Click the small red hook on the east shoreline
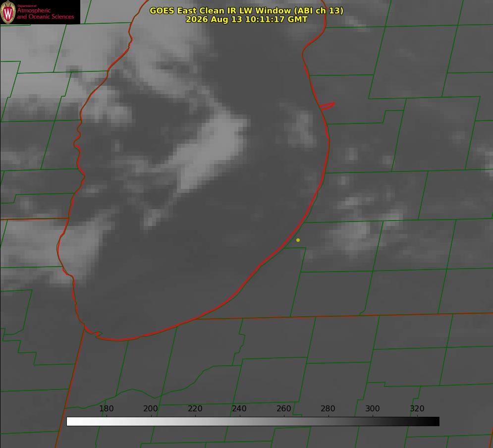 coord(327,106)
